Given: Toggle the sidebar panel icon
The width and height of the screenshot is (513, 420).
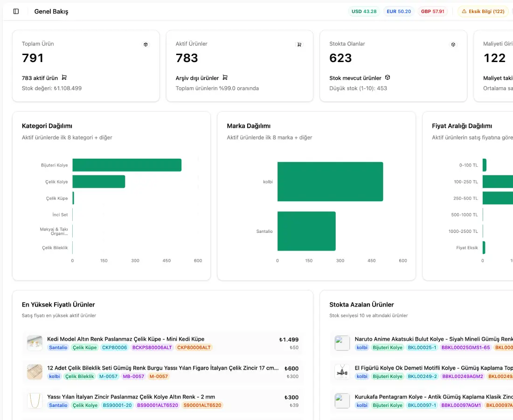Looking at the screenshot, I should [16, 12].
